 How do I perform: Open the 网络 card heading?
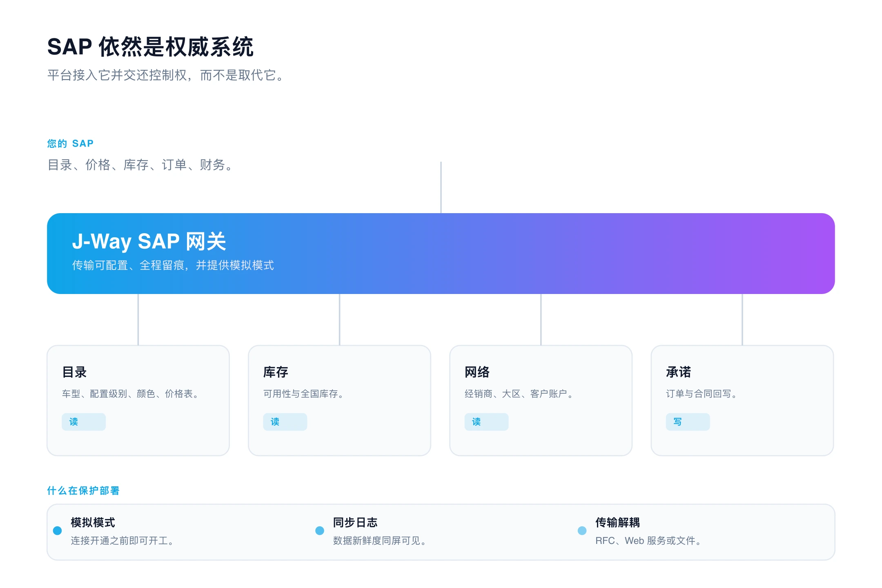(477, 372)
